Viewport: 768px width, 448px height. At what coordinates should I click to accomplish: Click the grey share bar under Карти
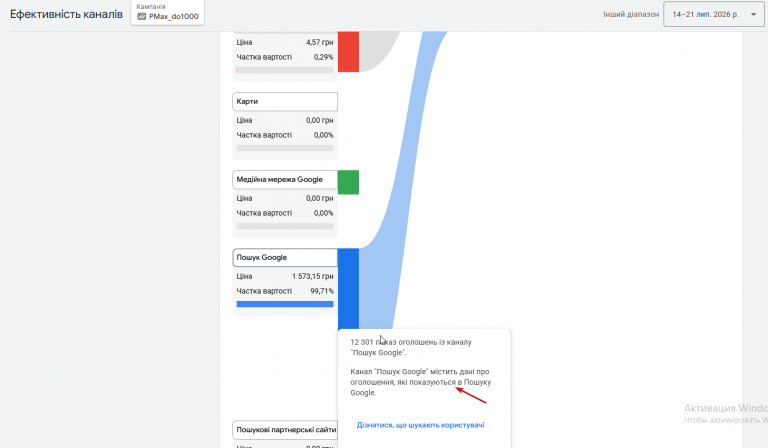point(285,148)
